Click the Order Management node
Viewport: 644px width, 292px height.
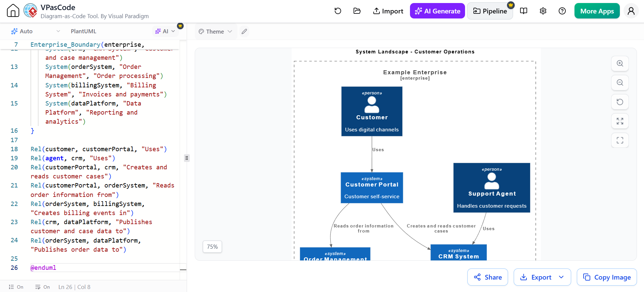335,254
